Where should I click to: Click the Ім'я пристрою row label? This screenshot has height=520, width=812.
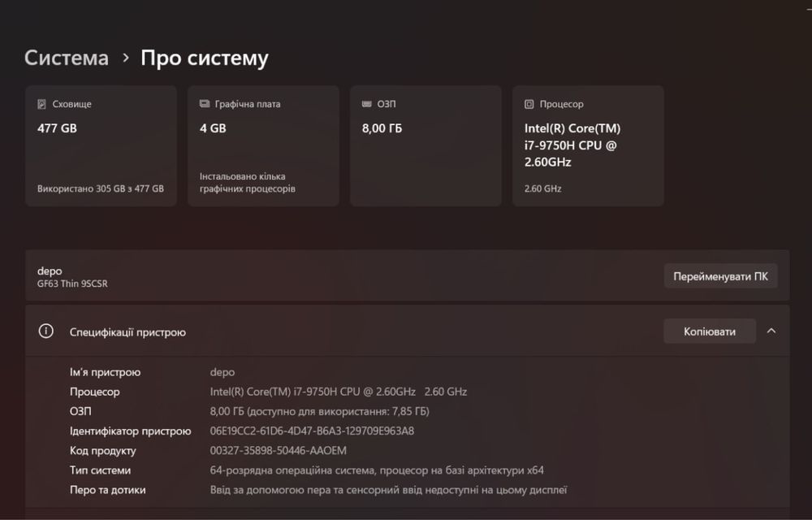[105, 372]
